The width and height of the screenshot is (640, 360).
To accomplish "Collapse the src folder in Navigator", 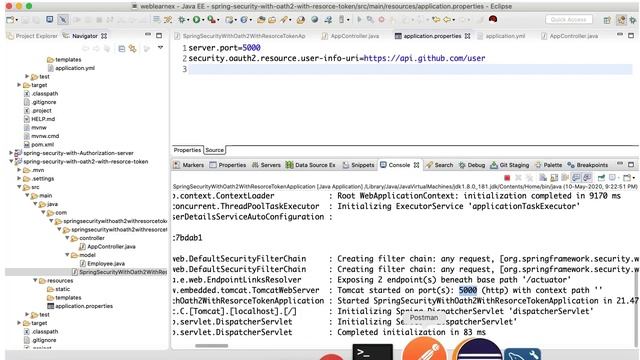I will coord(19,187).
